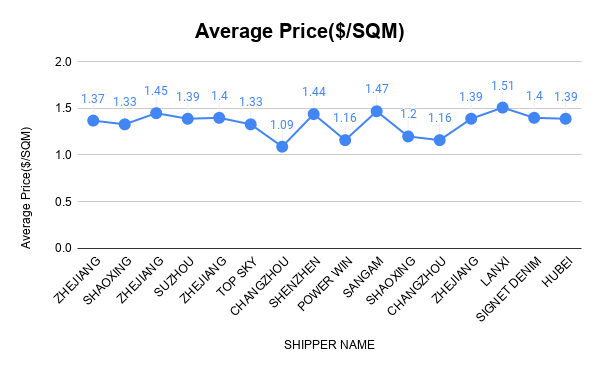The image size is (600, 371).
Task: Click the TOP SKY data point at 1.33
Action: click(251, 124)
